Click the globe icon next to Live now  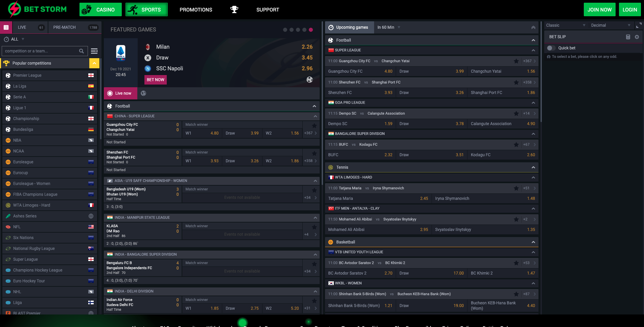(143, 93)
